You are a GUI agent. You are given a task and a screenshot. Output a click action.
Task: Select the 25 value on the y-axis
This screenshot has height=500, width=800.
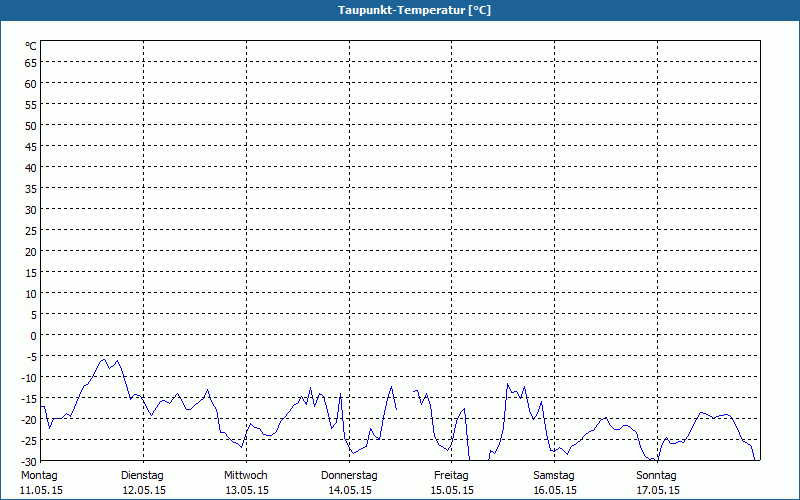tap(31, 231)
